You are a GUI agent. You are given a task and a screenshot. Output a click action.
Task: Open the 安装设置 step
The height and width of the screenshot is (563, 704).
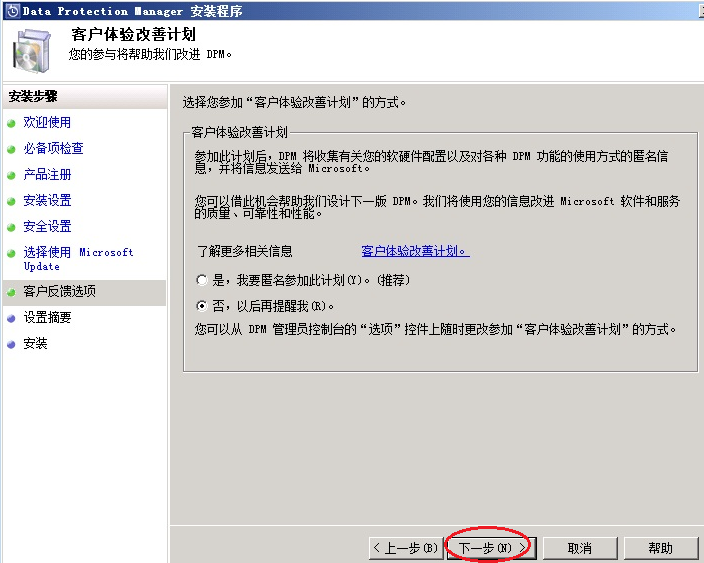[x=47, y=200]
